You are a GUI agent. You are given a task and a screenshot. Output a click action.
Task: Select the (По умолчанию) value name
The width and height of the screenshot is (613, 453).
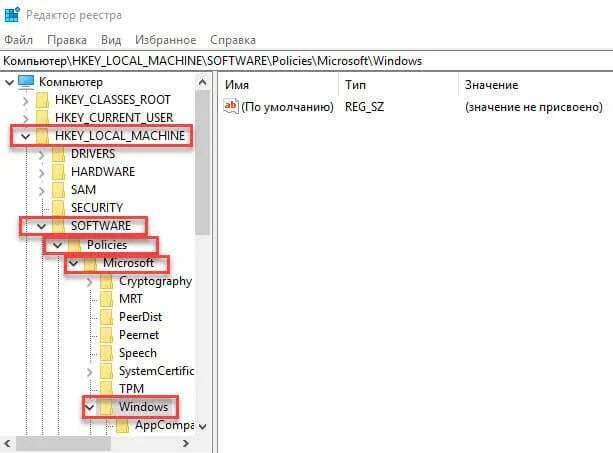(287, 107)
